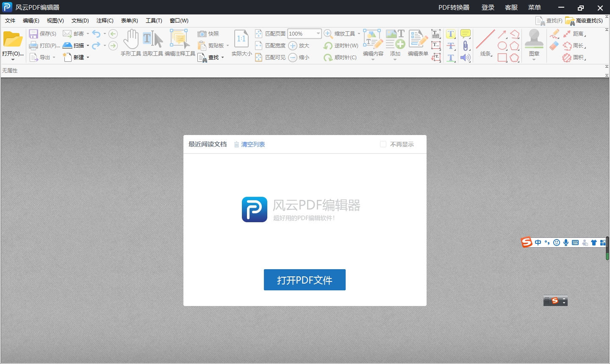
Task: Expand the dropdown arrow under 打开(O)
Action: 13,60
